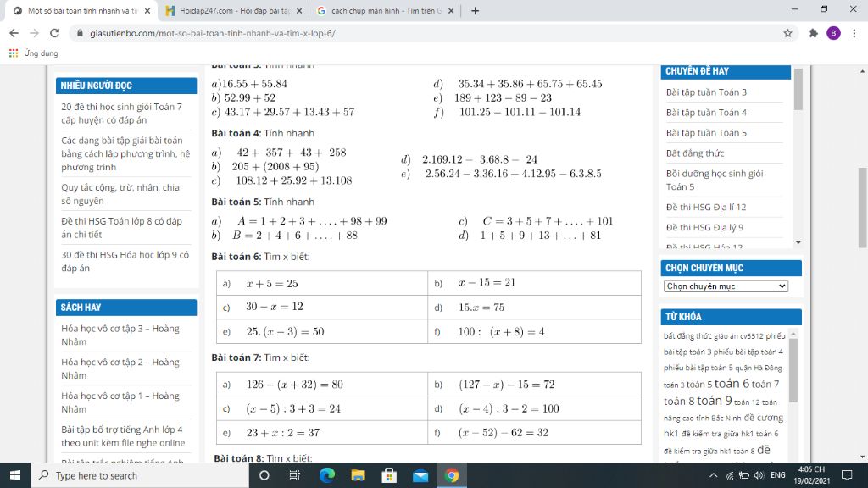Open Đề thi HSG Địa lí 12 link
868x488 pixels.
[x=706, y=207]
